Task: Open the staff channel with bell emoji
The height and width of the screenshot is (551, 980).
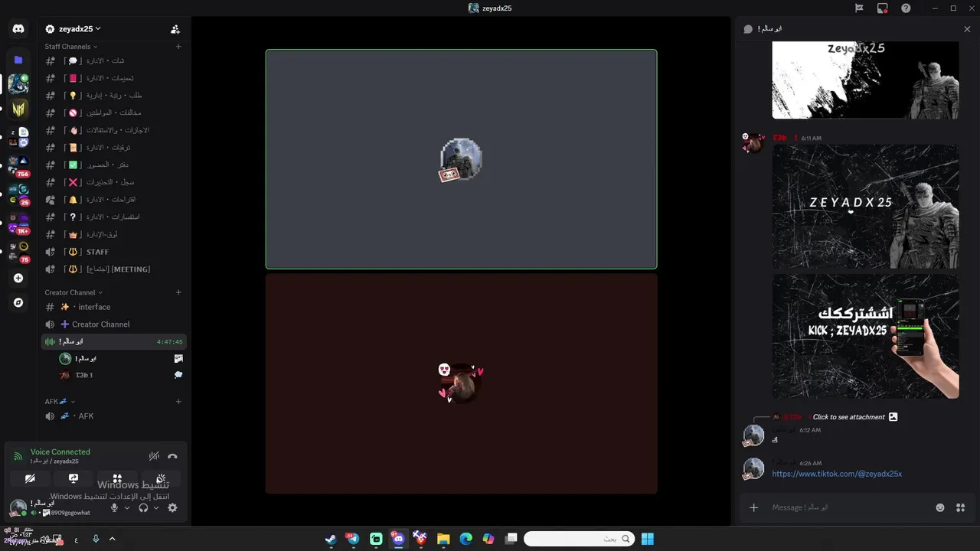Action: [x=113, y=200]
